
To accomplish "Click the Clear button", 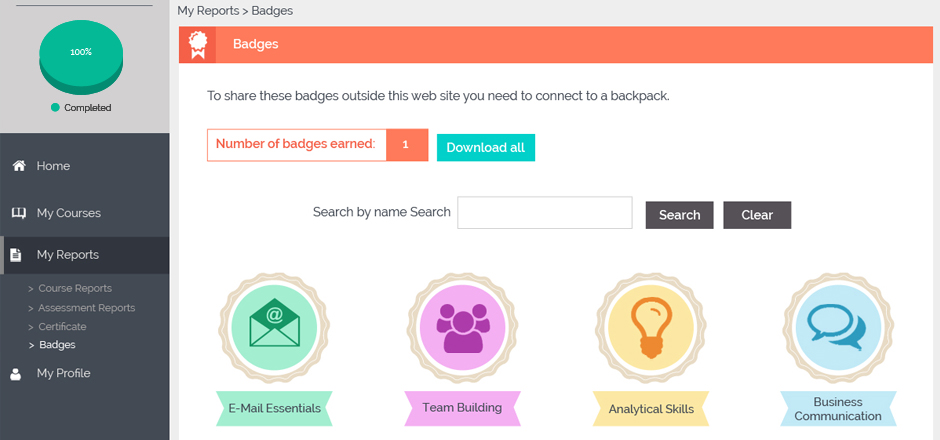I will point(757,215).
